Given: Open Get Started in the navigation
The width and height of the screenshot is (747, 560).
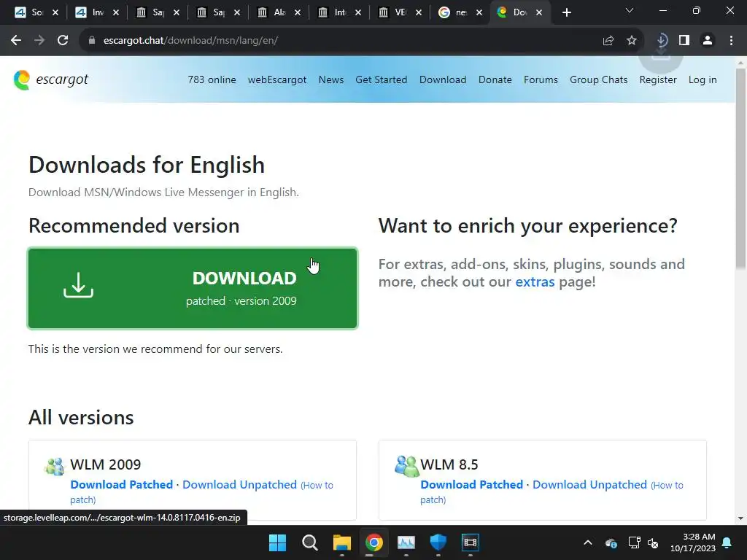Looking at the screenshot, I should [x=381, y=79].
